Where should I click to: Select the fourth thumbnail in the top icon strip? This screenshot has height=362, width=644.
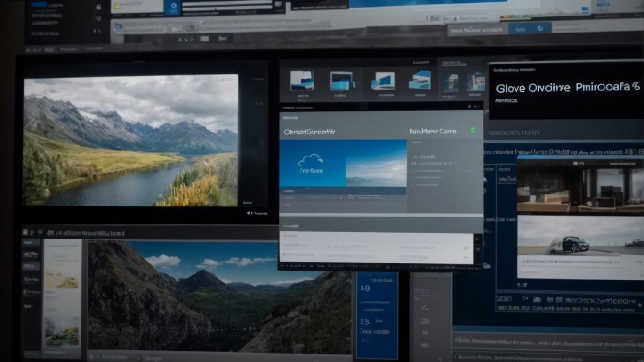pyautogui.click(x=419, y=80)
